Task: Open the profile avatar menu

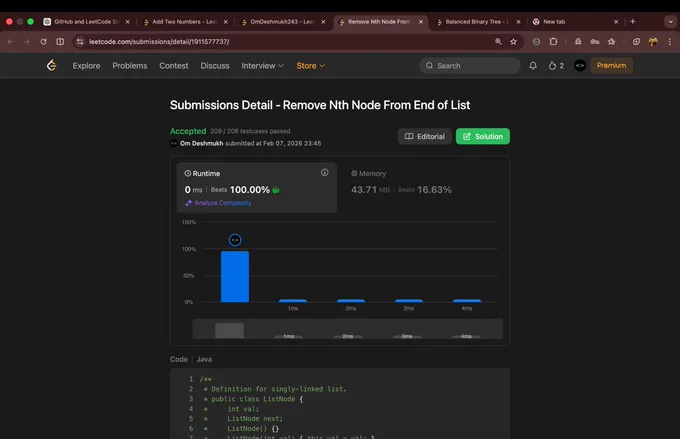Action: click(x=580, y=66)
